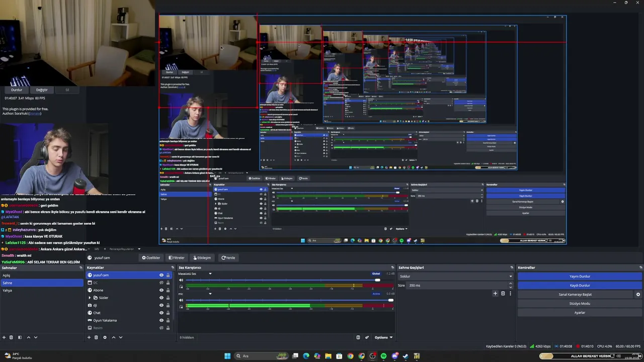Undock the Sahne Geçişleri panel
644x362 pixels.
pyautogui.click(x=512, y=267)
